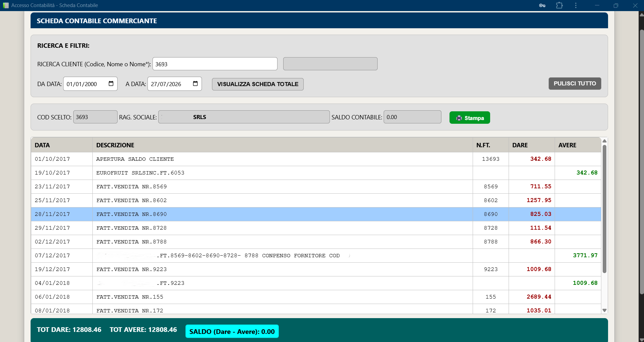The height and width of the screenshot is (342, 644).
Task: Click the RAG. SOCIALE field
Action: point(244,117)
